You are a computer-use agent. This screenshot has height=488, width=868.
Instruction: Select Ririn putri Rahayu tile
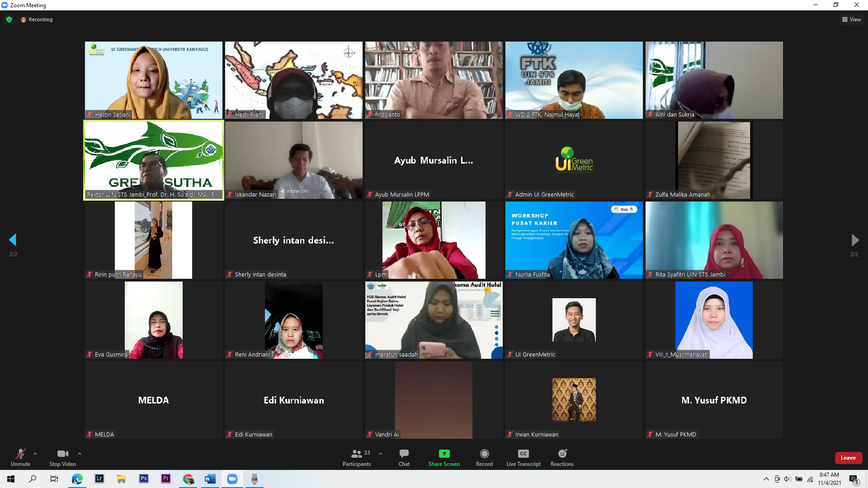click(x=154, y=240)
